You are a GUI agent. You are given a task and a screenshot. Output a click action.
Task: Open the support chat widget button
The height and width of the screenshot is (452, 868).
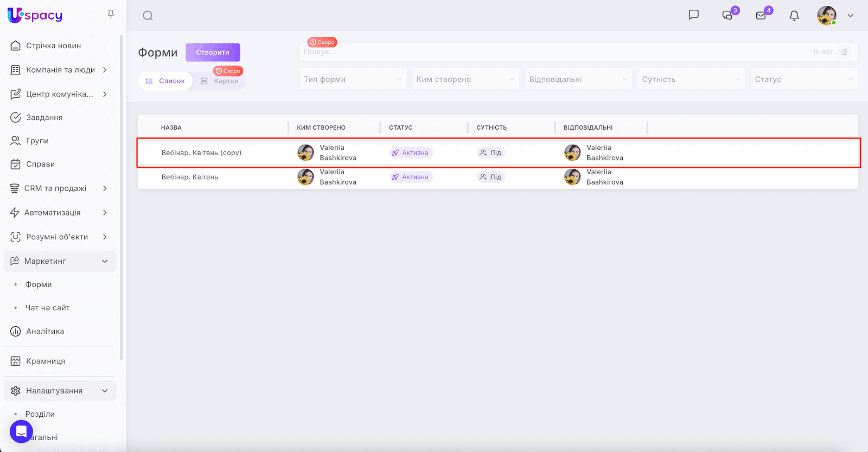click(x=21, y=431)
